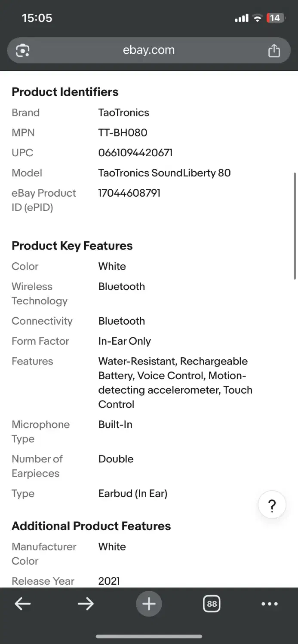
Task: Open a new tab with plus button
Action: 149,604
